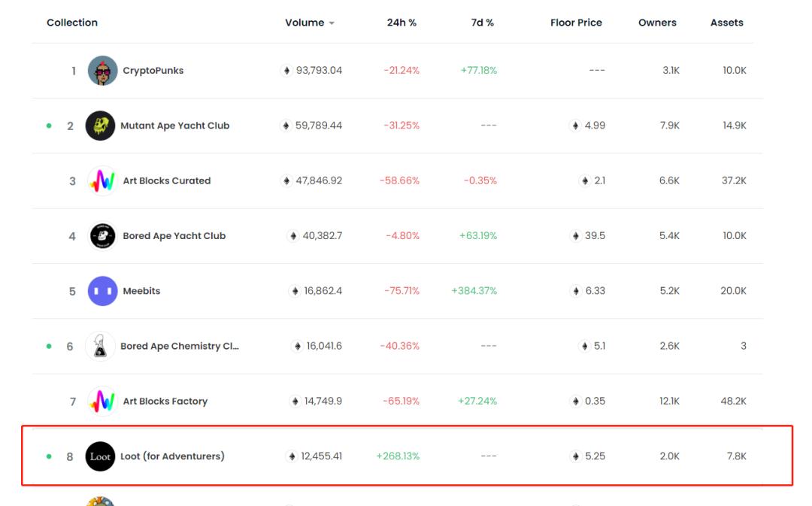Click the ETH icon beside volume 16,041.6

[297, 346]
